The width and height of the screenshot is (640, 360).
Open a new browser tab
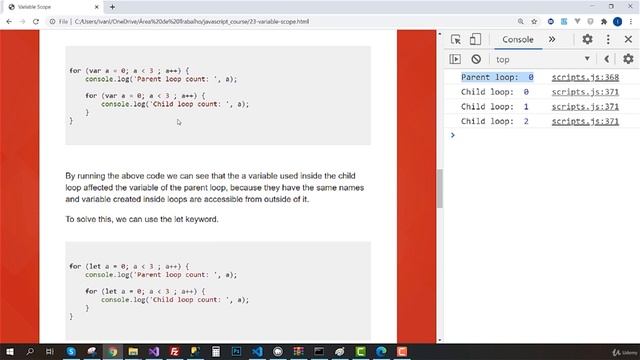point(112,7)
